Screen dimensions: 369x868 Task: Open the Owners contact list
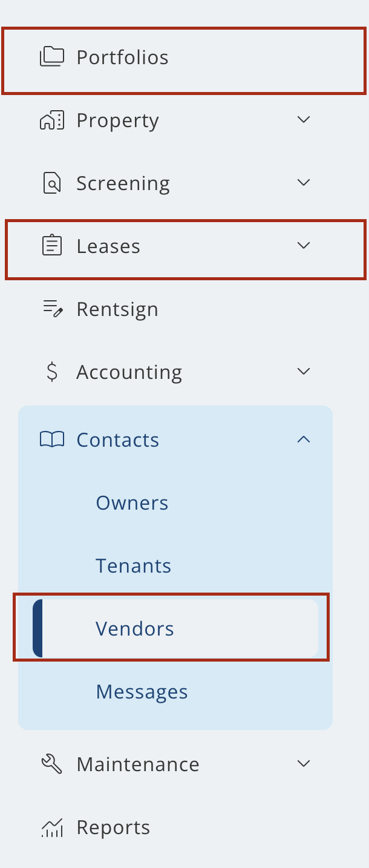(132, 502)
